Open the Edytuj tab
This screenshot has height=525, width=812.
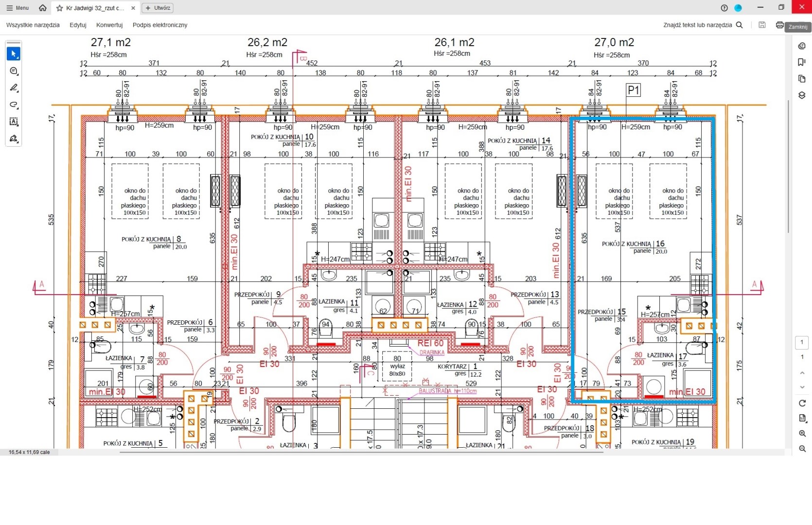click(78, 25)
